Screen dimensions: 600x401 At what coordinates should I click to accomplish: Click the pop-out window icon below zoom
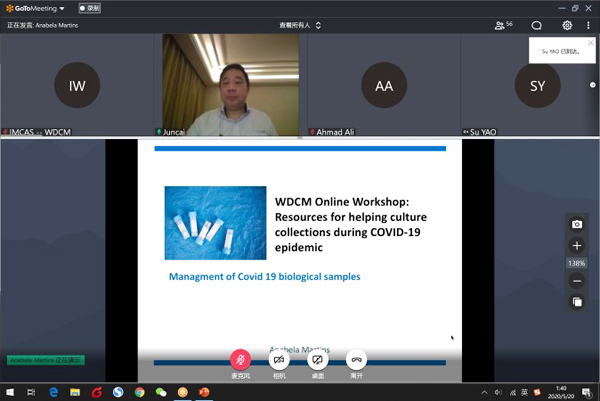click(577, 302)
